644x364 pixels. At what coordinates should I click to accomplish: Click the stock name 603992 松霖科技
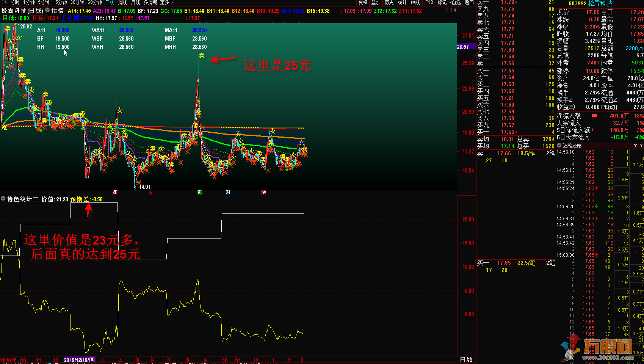pos(590,3)
